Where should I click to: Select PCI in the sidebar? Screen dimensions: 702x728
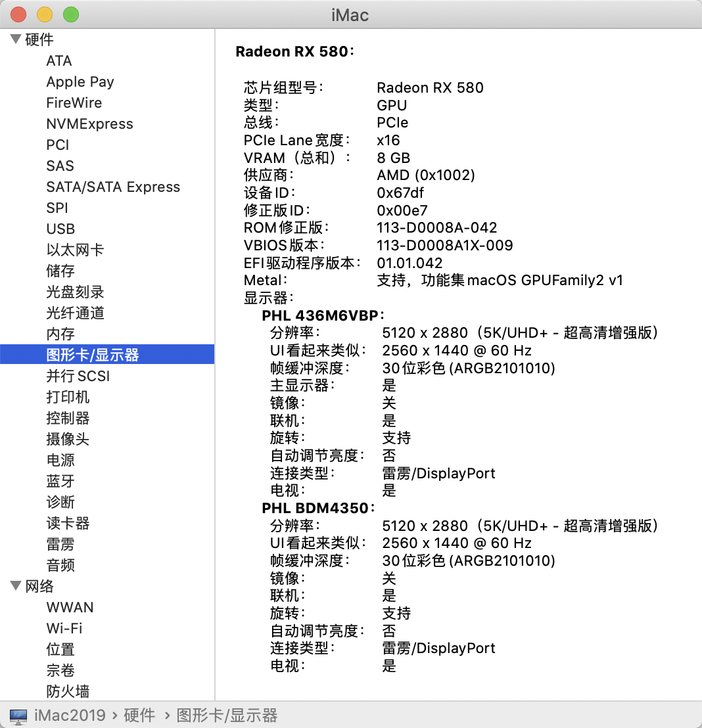(58, 145)
